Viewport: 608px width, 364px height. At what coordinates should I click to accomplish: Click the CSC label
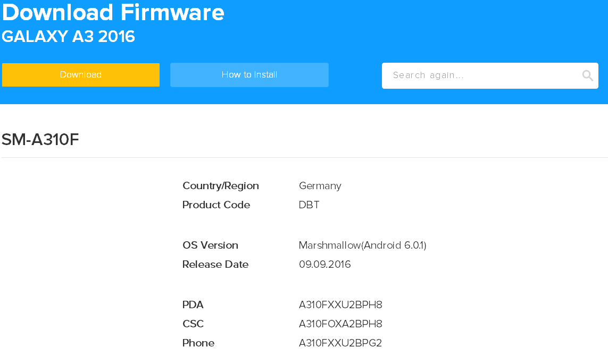click(x=193, y=324)
